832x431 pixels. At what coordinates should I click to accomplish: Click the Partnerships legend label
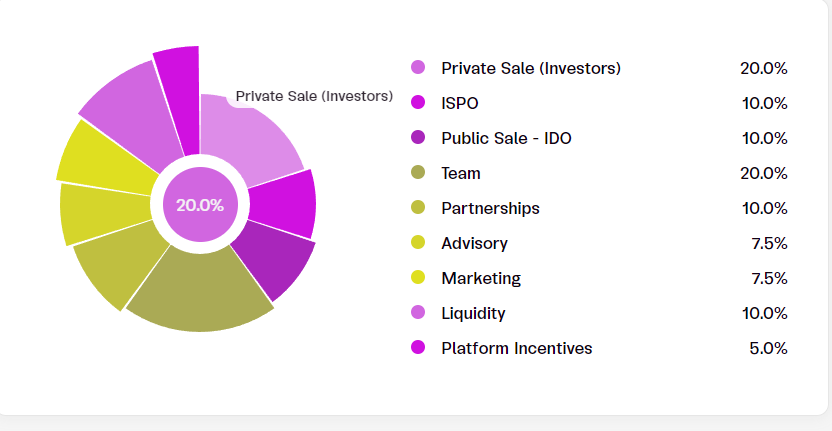pos(490,208)
